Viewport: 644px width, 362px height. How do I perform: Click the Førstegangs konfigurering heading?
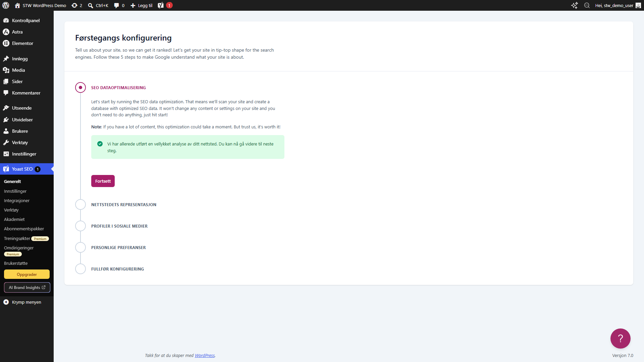[x=123, y=38]
